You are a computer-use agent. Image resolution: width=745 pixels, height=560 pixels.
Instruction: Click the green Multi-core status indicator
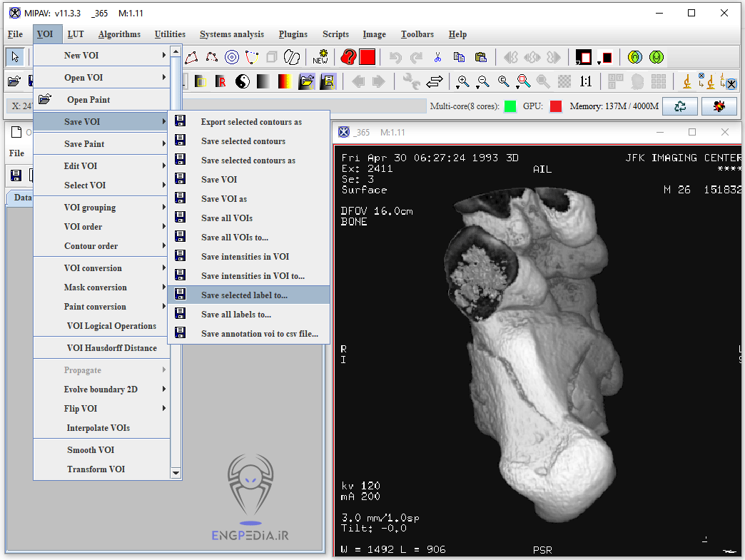[510, 106]
